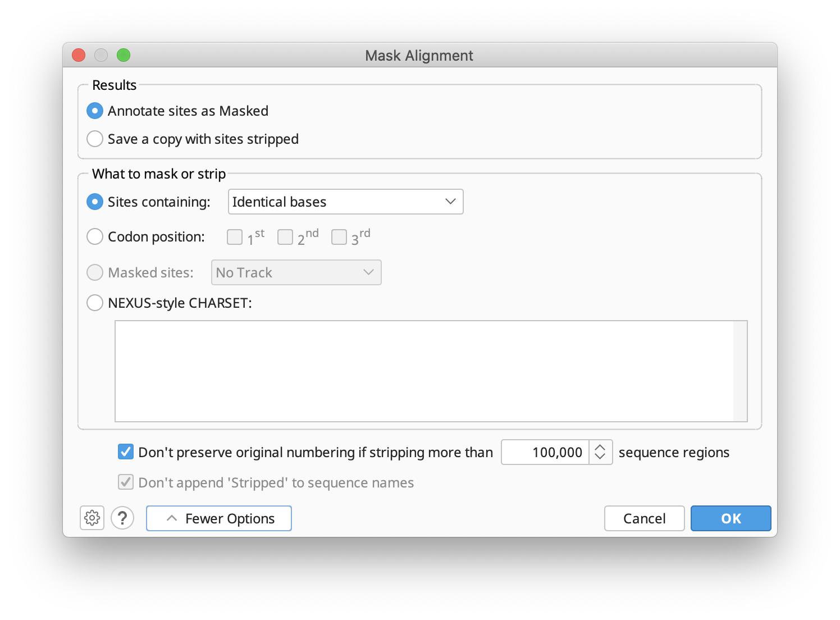The height and width of the screenshot is (620, 840).
Task: Click inside the NEXUS-style CHARSET text area
Action: pyautogui.click(x=424, y=371)
